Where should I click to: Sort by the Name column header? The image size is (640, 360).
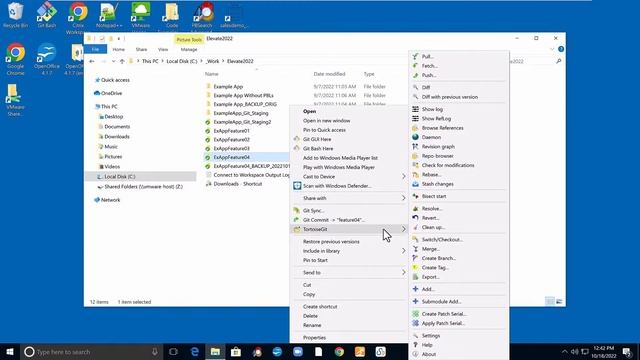click(x=211, y=74)
